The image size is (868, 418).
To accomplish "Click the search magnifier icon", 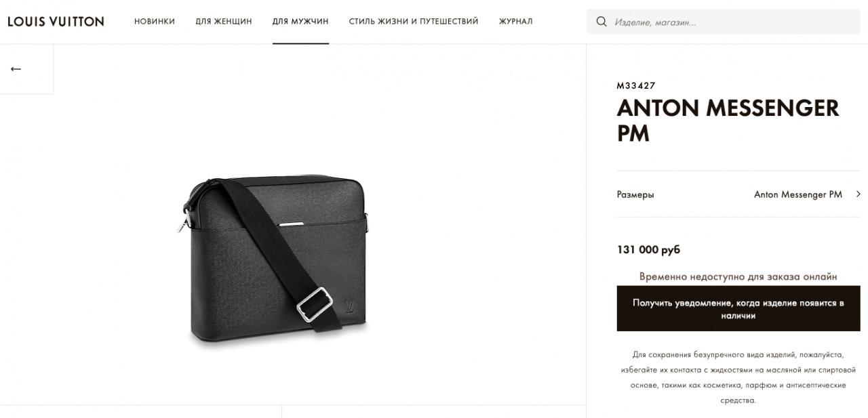I will [x=601, y=22].
